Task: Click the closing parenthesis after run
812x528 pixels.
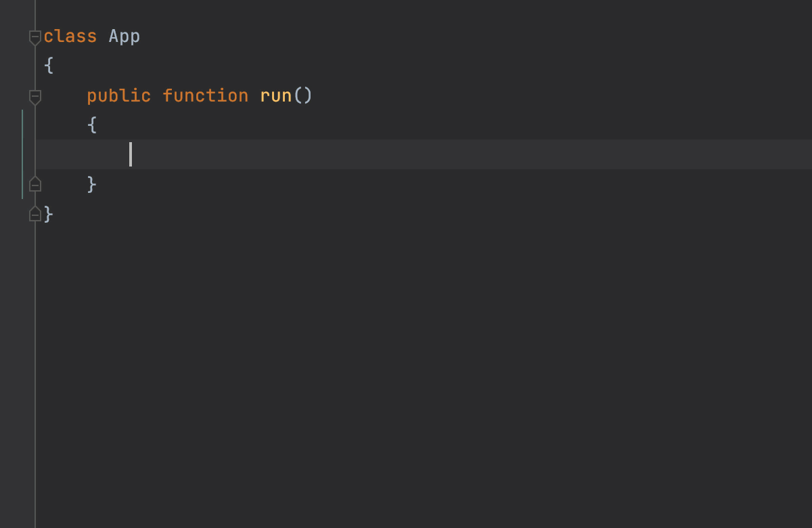Action: [308, 96]
